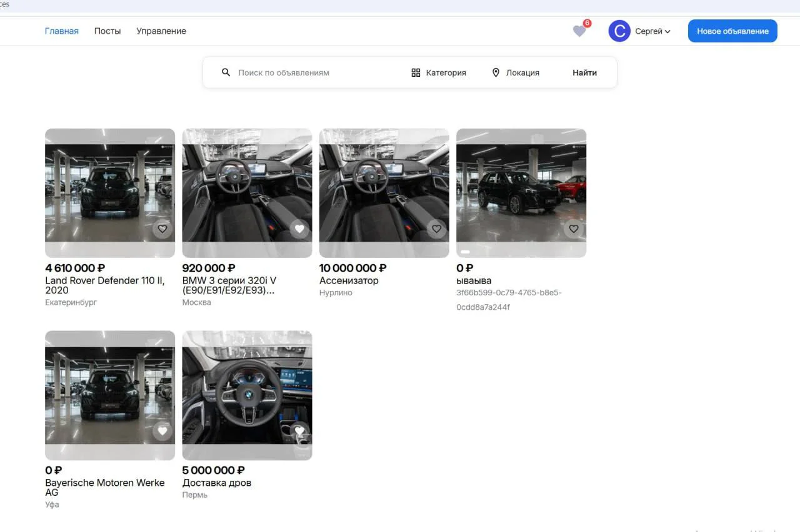Open the favorites heart icon with badge
800x532 pixels.
coord(579,31)
